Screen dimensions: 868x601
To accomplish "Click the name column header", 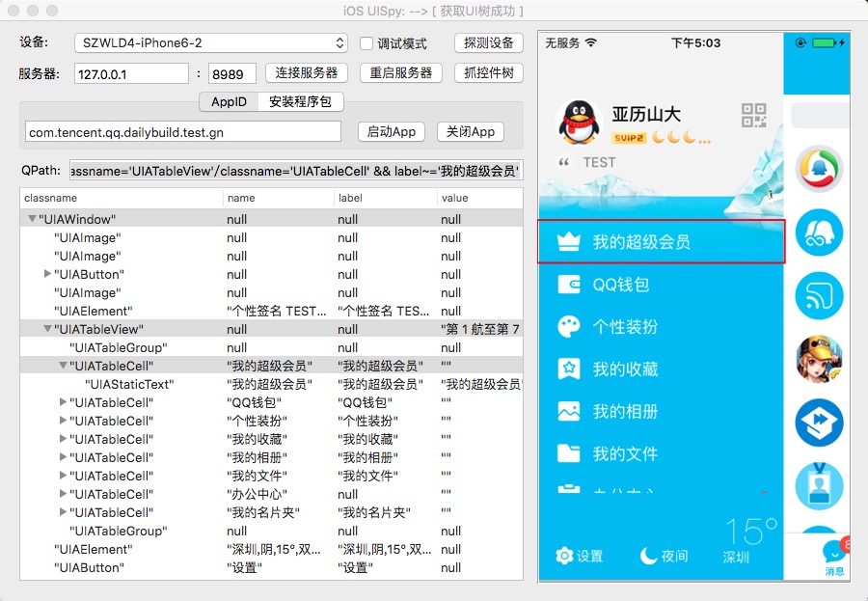I will point(279,198).
